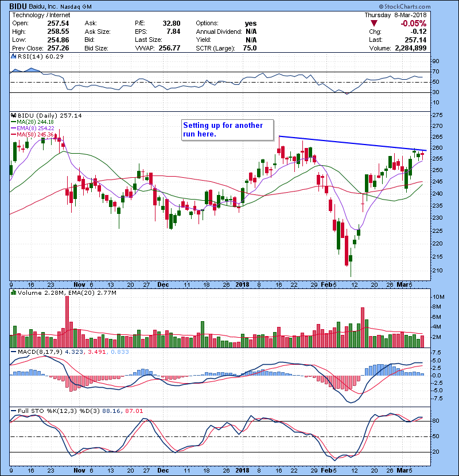Select the percent change -0.05%
Screen dimensions: 459x476
coord(414,24)
